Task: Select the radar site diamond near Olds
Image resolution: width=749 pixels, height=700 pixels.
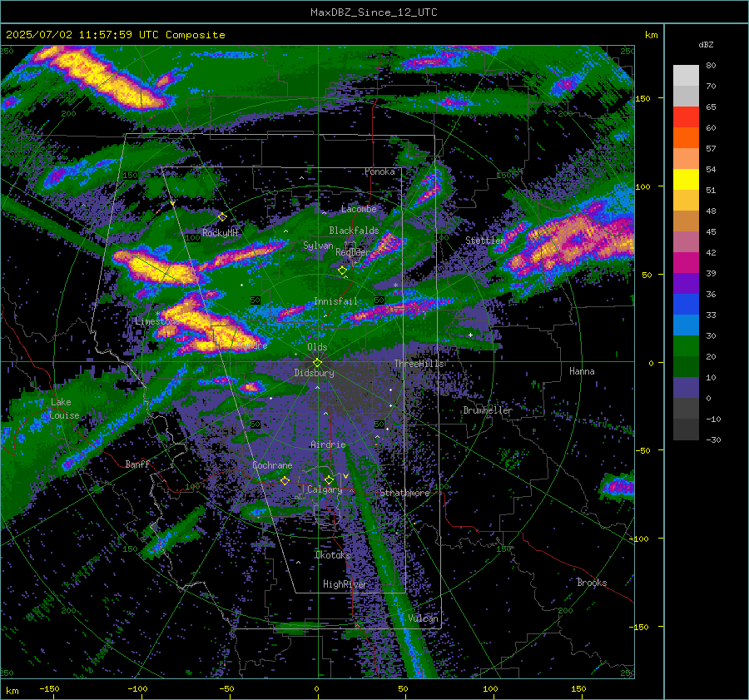Action: coord(318,363)
